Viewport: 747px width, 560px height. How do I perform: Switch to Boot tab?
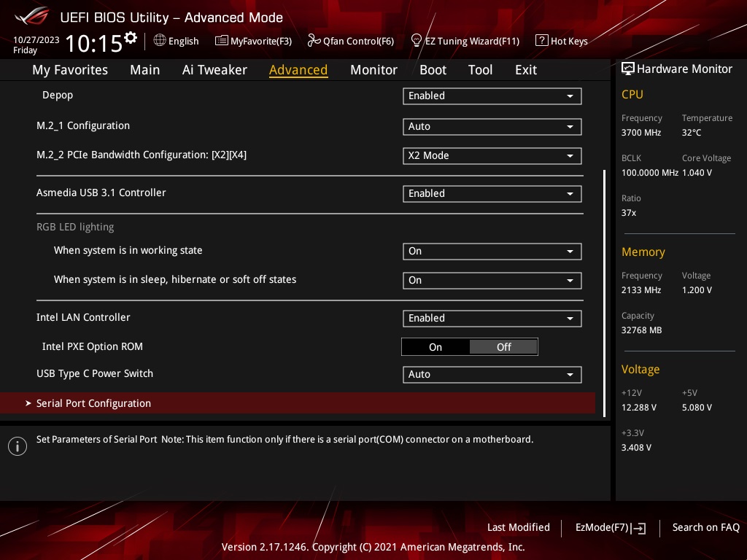tap(433, 70)
